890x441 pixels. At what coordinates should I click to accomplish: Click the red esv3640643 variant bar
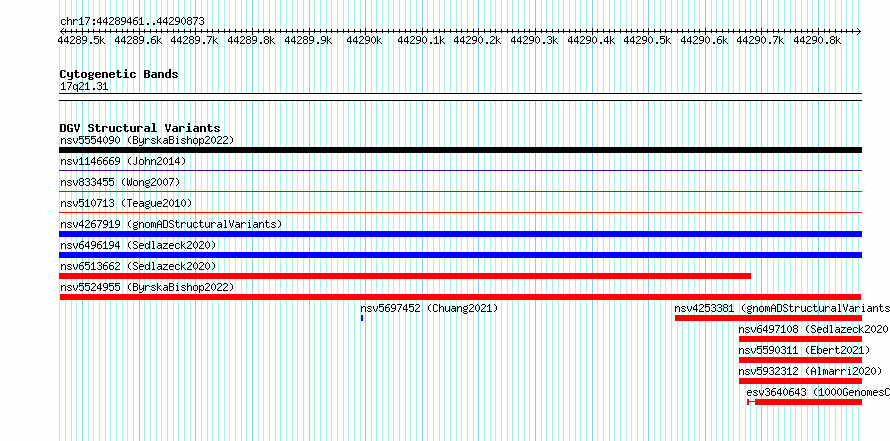pos(805,402)
